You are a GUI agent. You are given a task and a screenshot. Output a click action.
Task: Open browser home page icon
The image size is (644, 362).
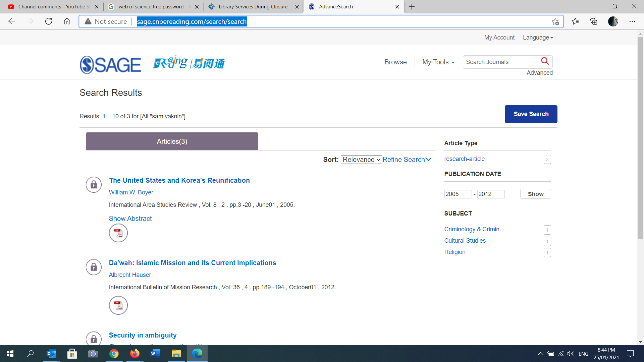point(67,21)
